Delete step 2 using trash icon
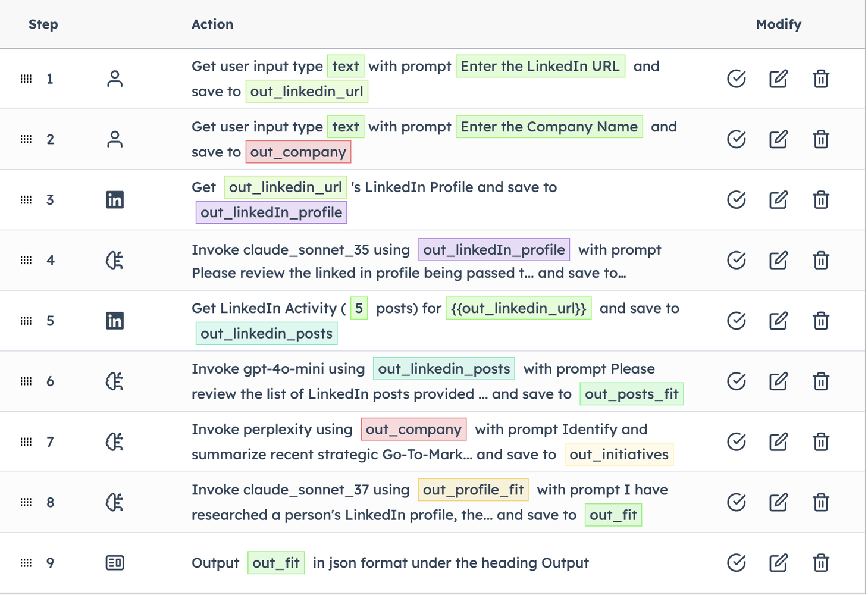868x595 pixels. point(821,139)
